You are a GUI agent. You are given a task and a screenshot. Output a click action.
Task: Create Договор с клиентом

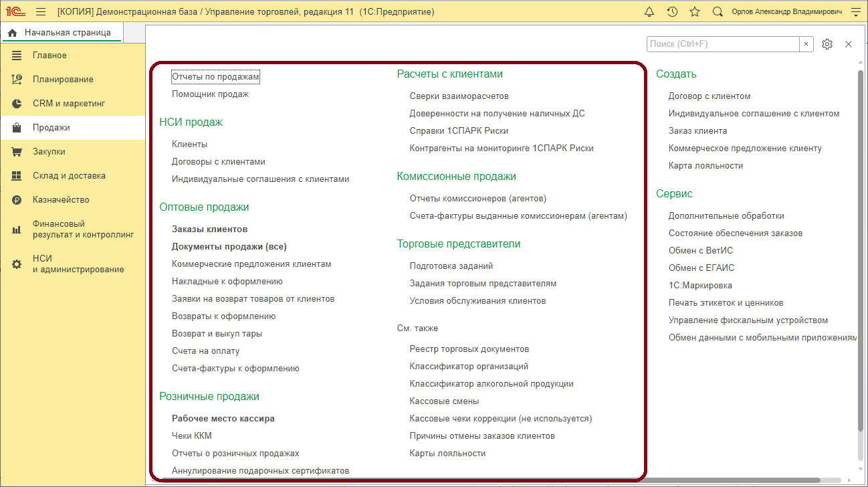(709, 96)
